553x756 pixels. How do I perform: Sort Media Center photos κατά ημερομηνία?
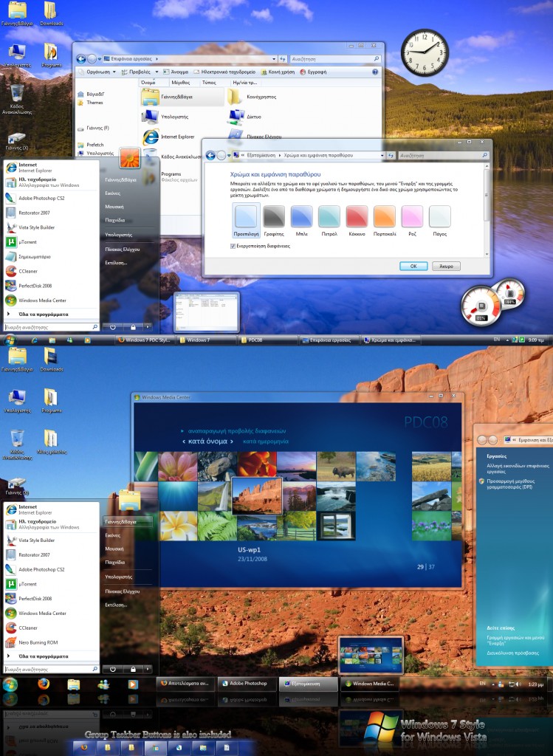pos(266,441)
